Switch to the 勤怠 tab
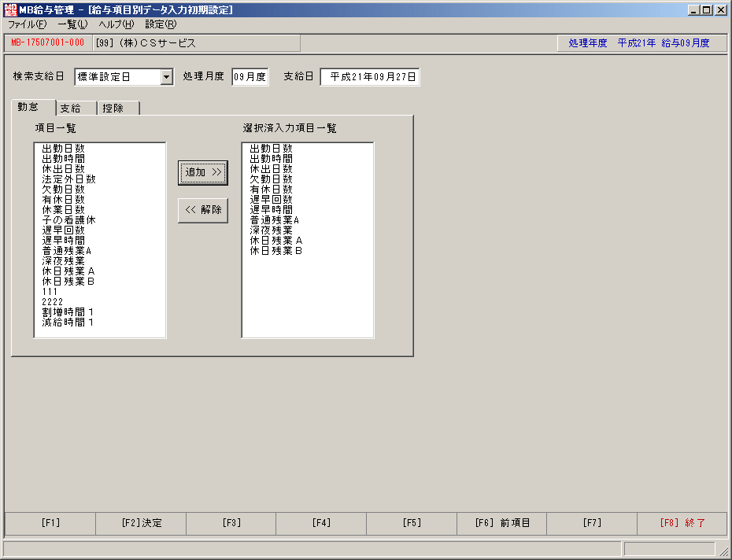The image size is (732, 560). pos(33,107)
